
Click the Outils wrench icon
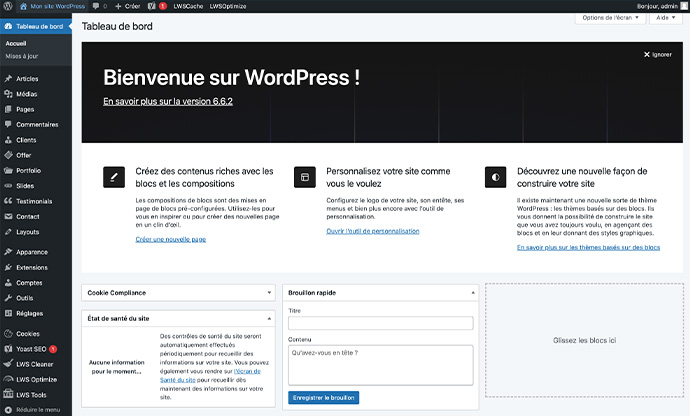tap(8, 298)
